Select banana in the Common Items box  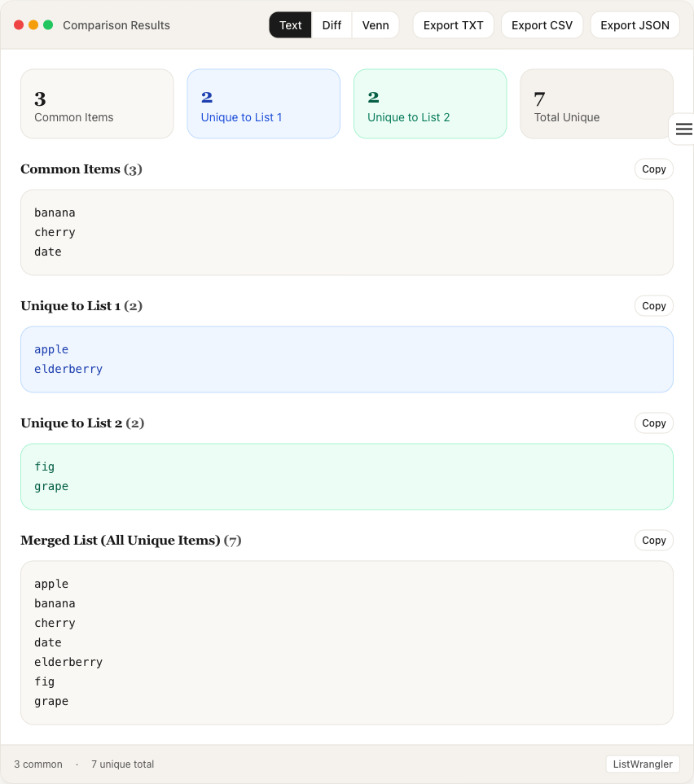55,212
